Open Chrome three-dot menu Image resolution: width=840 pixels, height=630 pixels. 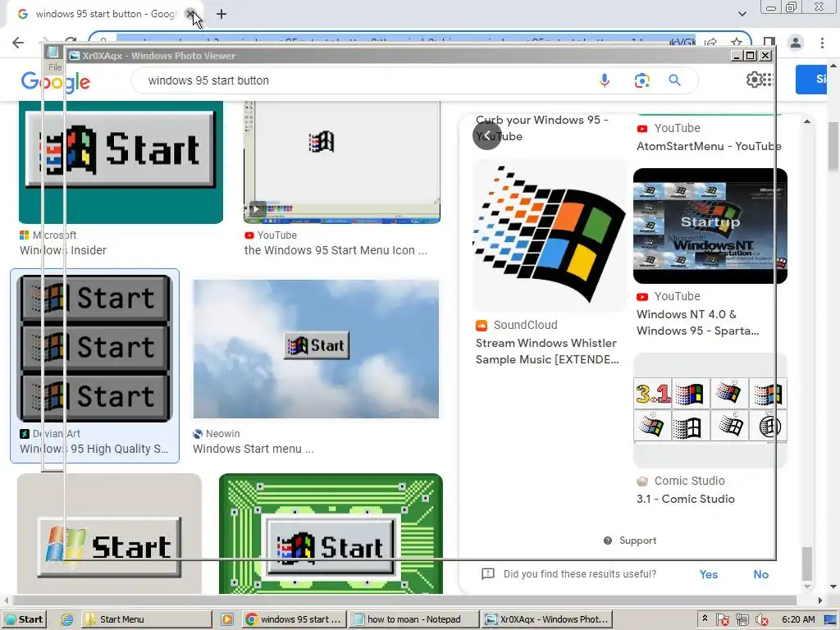822,43
